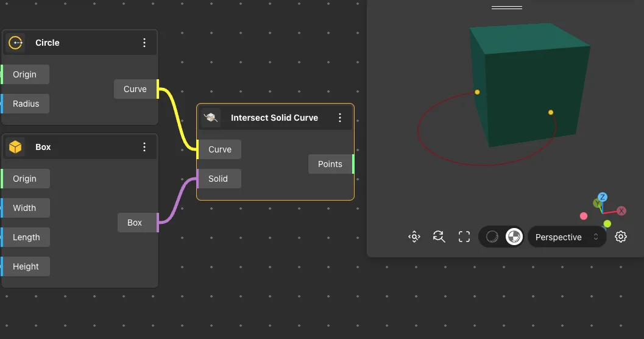Click the viewport panel drag handle
Image resolution: width=644 pixels, height=339 pixels.
507,8
